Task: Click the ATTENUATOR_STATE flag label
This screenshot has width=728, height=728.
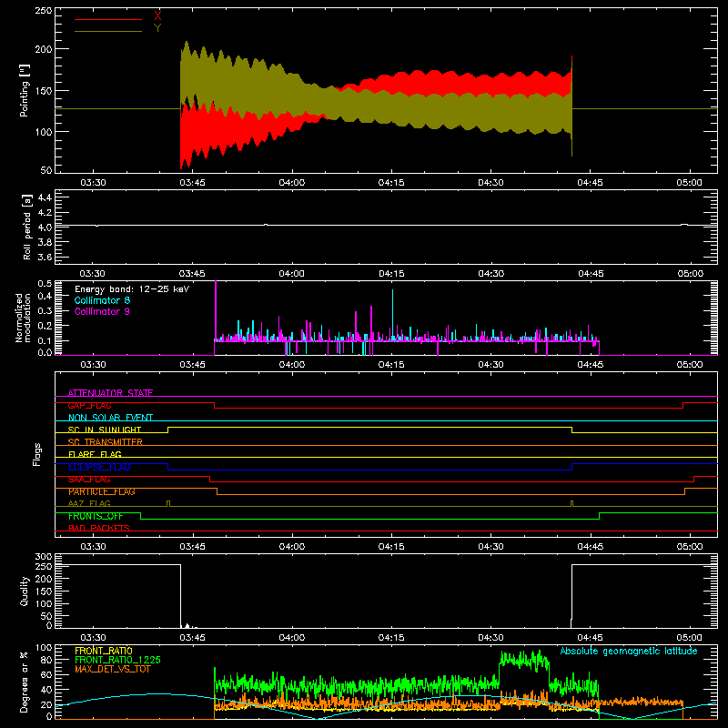Action: pos(110,393)
